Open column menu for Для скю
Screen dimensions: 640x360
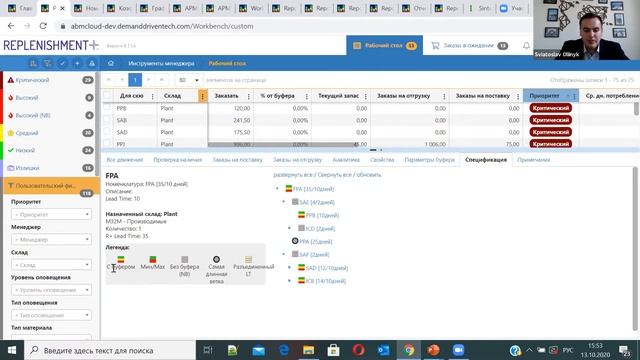(x=153, y=96)
